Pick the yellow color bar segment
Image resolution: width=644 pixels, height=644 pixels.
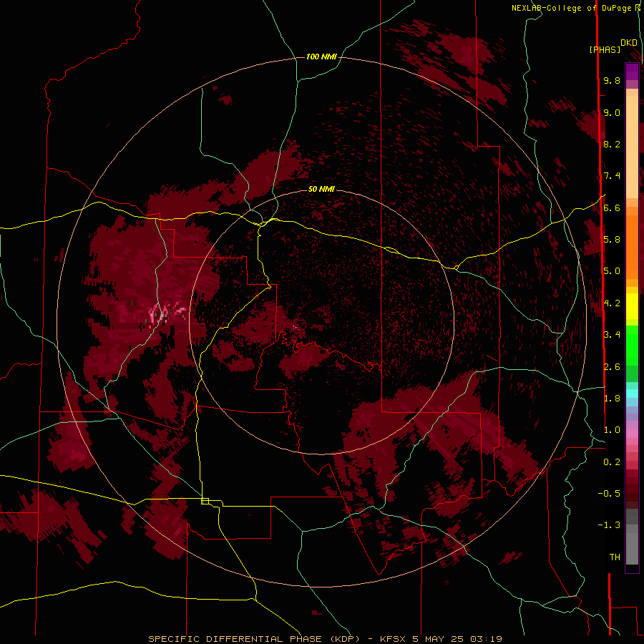point(632,306)
